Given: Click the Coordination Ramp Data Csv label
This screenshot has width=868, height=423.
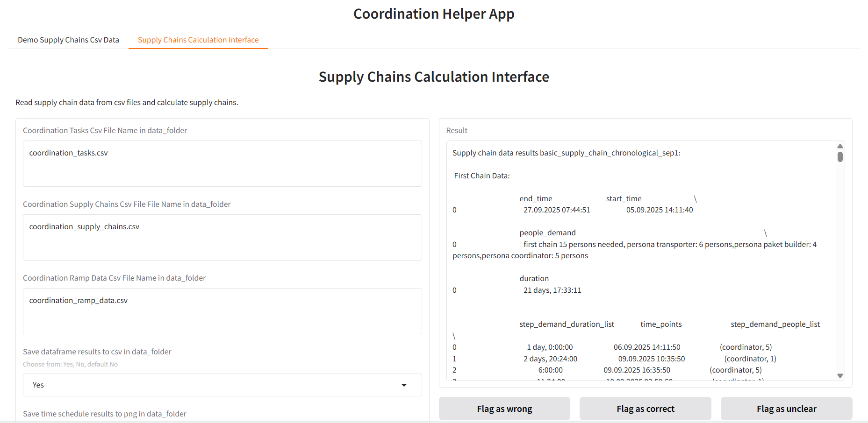Looking at the screenshot, I should coord(114,278).
